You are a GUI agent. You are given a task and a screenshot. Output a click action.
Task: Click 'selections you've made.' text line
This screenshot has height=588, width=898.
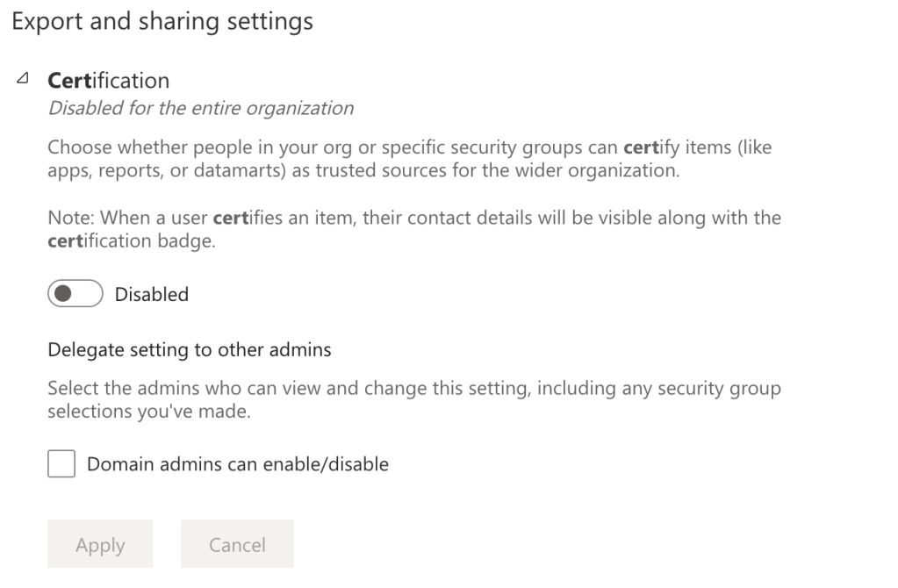coord(148,412)
